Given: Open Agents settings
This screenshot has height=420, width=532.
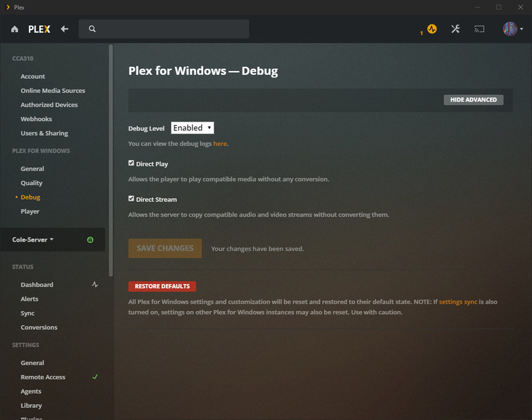Looking at the screenshot, I should [31, 391].
